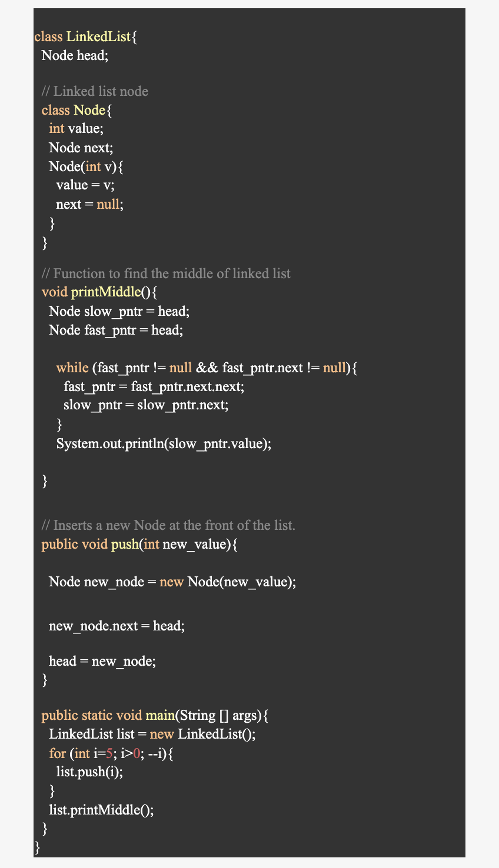Screen dimensions: 499x868
Task: Click the find middle function comment
Action: [166, 273]
